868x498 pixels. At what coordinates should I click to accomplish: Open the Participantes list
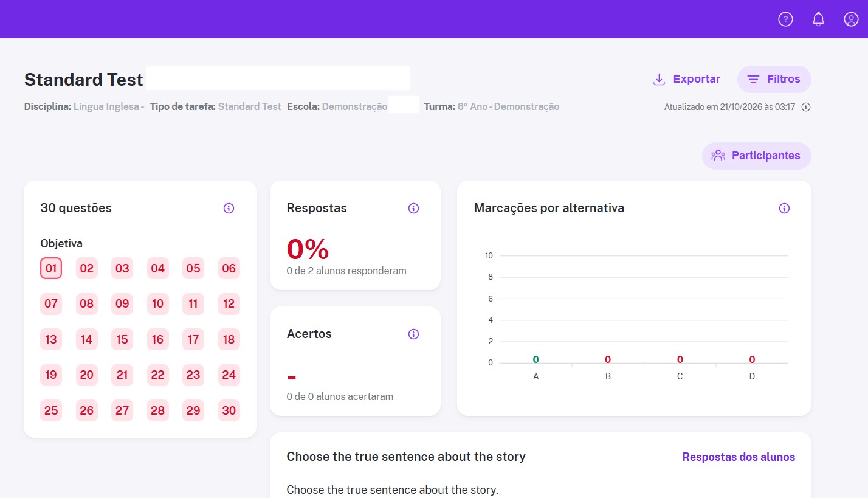pos(756,156)
